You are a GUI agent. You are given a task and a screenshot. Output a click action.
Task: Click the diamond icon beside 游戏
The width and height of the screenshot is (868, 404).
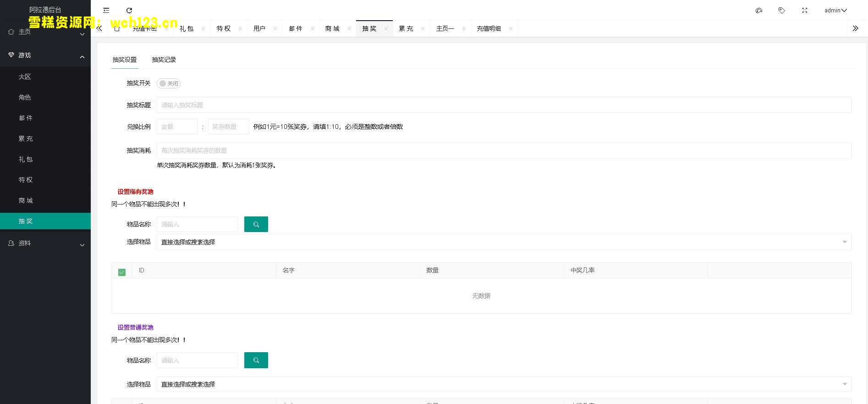(x=11, y=55)
